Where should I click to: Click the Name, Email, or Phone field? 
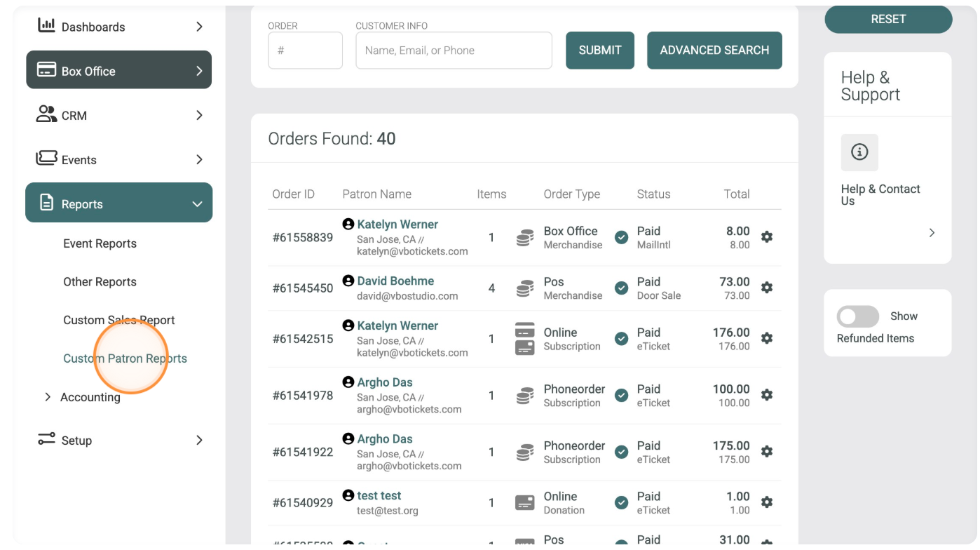click(x=454, y=51)
